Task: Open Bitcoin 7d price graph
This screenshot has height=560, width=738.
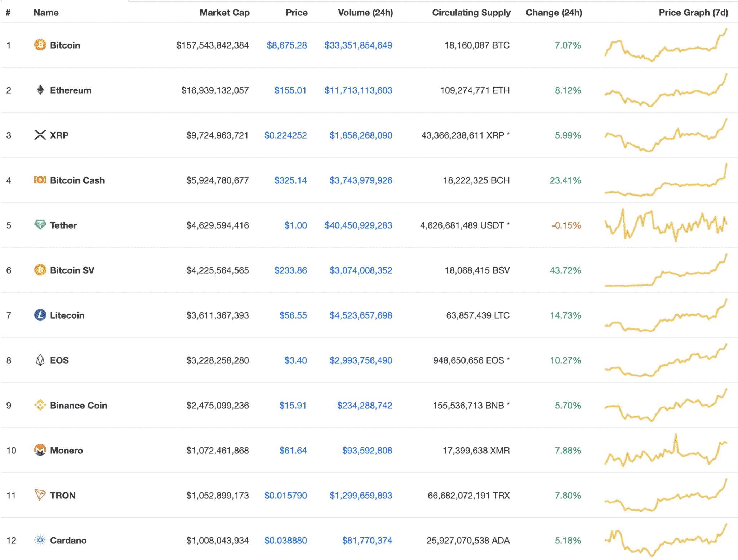Action: tap(666, 45)
